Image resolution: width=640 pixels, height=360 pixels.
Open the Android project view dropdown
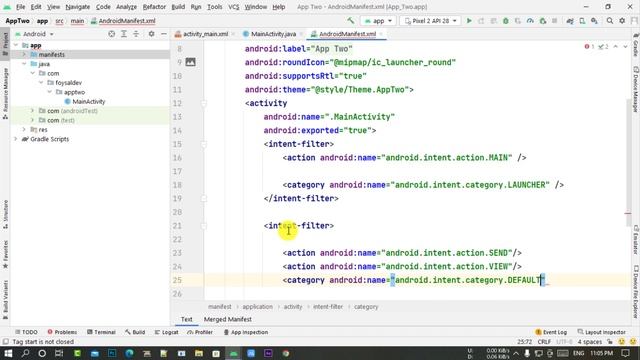(x=34, y=34)
